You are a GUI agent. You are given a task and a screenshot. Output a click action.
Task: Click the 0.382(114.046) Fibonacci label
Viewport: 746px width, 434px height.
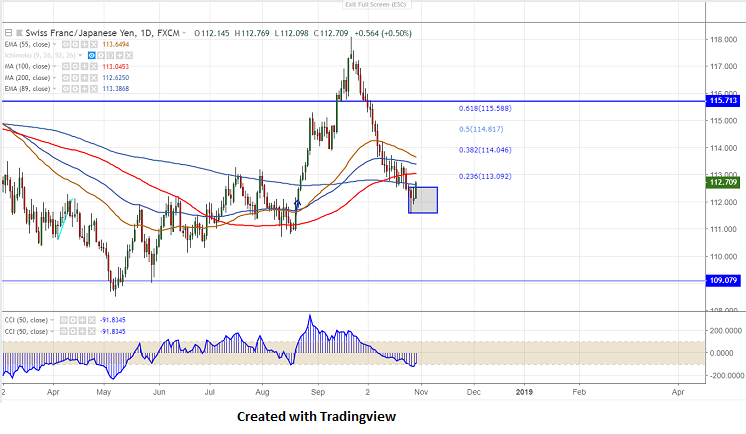(x=485, y=150)
